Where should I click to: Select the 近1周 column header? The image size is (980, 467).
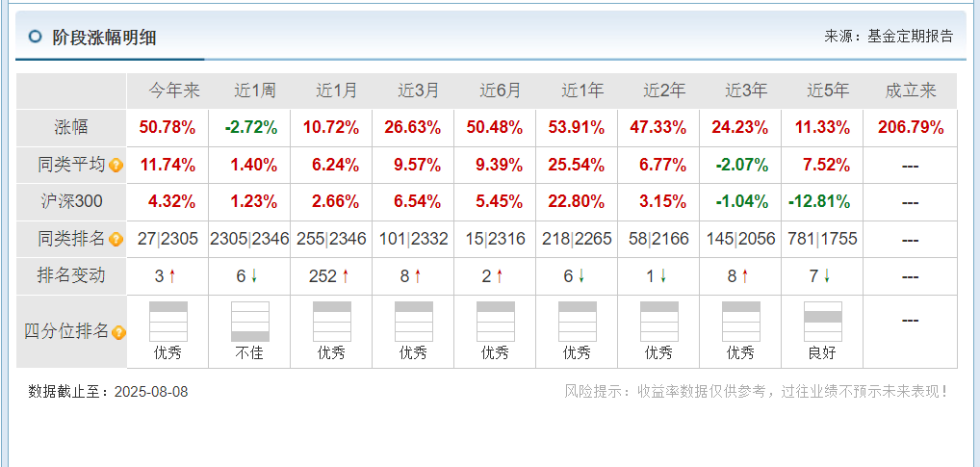tap(255, 91)
